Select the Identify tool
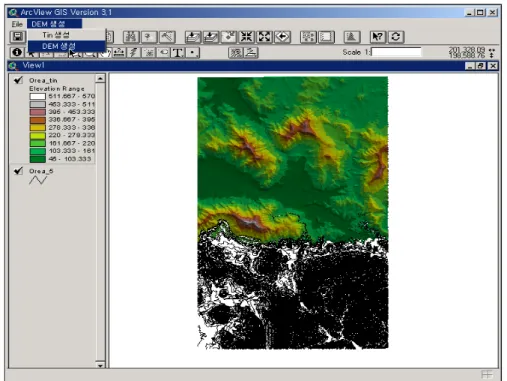 (17, 52)
